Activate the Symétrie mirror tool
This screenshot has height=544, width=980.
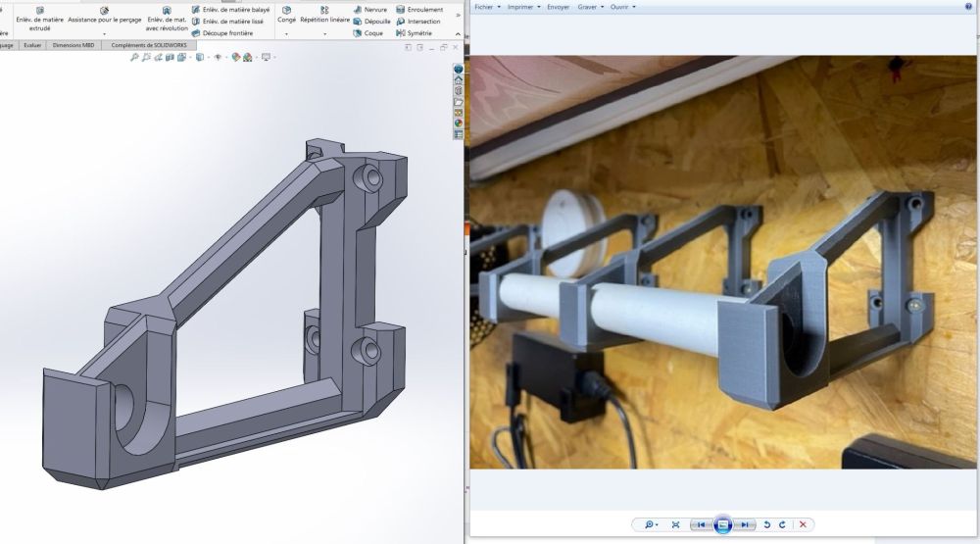(x=414, y=33)
